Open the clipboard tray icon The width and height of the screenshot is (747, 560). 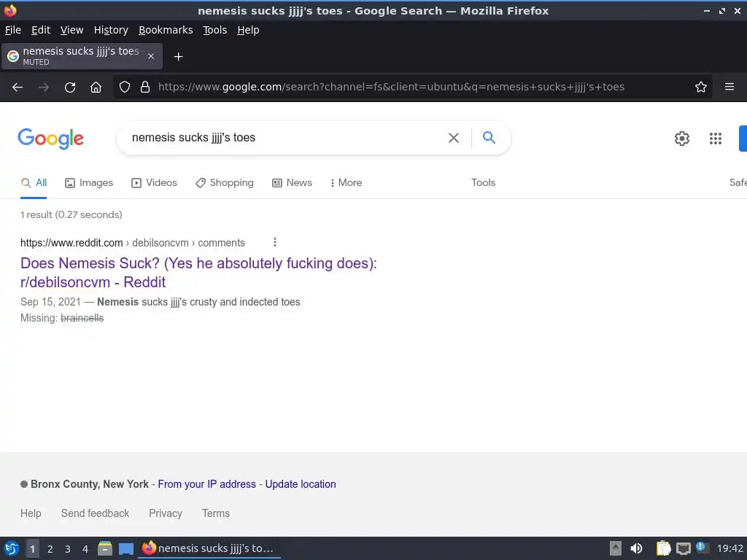tap(662, 548)
